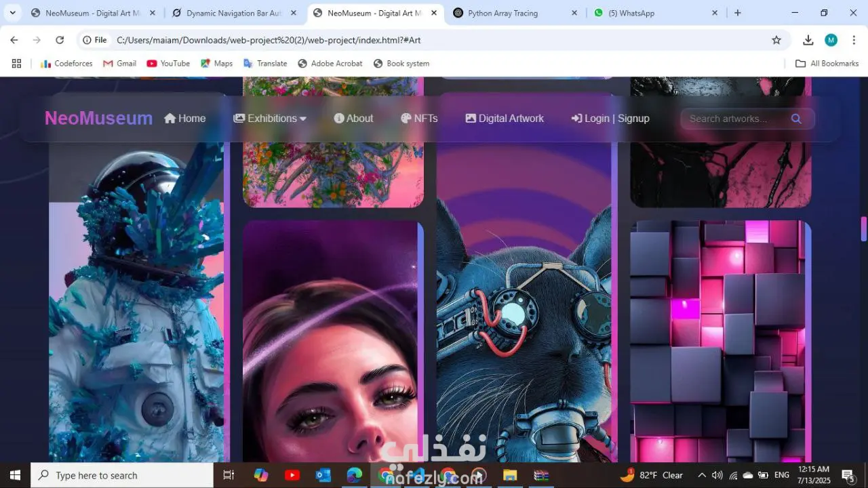This screenshot has width=868, height=488.
Task: Switch to the first NeoMuseum tab
Action: click(92, 13)
